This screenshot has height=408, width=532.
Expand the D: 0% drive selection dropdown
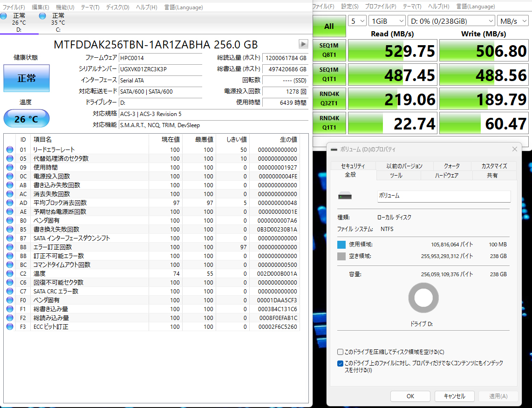[x=451, y=21]
